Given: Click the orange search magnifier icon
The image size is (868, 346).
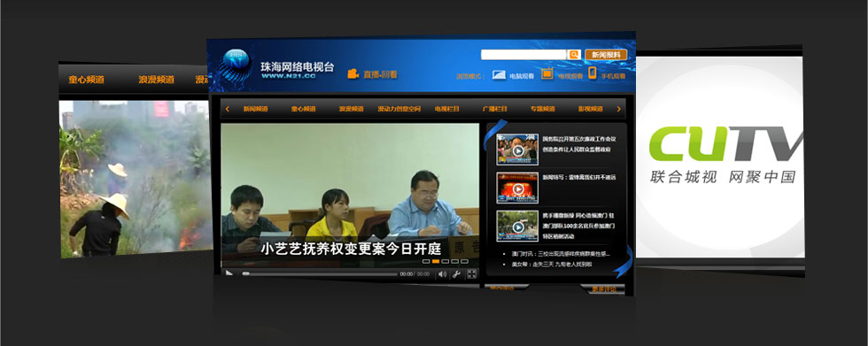Looking at the screenshot, I should pos(574,54).
